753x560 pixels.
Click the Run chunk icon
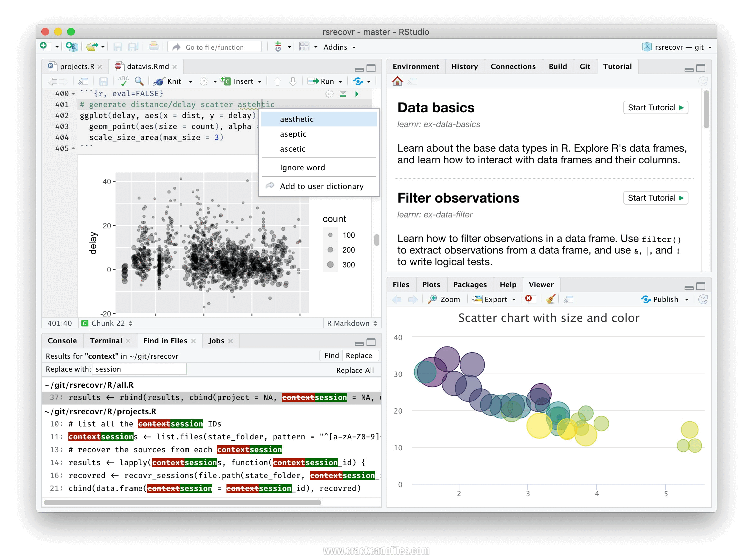[358, 94]
